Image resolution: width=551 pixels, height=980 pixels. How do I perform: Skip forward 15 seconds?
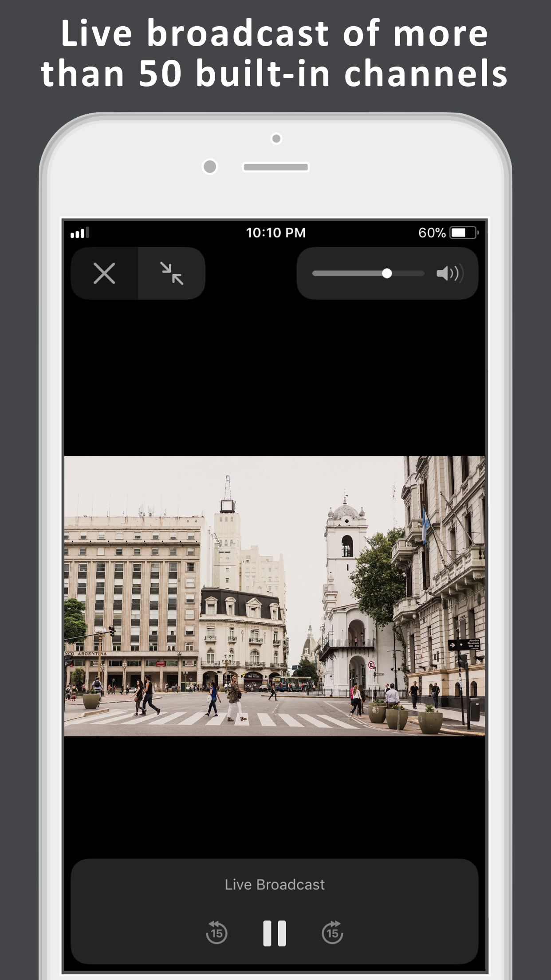[332, 932]
